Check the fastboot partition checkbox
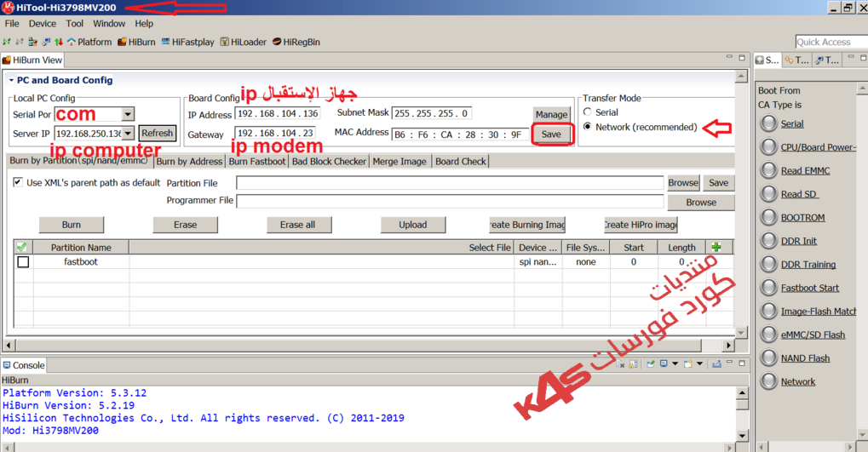 point(23,261)
